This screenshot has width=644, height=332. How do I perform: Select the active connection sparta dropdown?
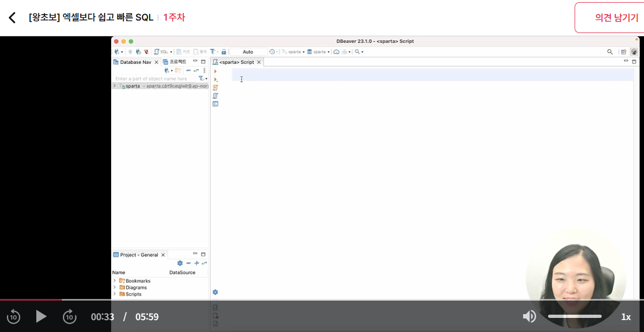click(x=293, y=52)
